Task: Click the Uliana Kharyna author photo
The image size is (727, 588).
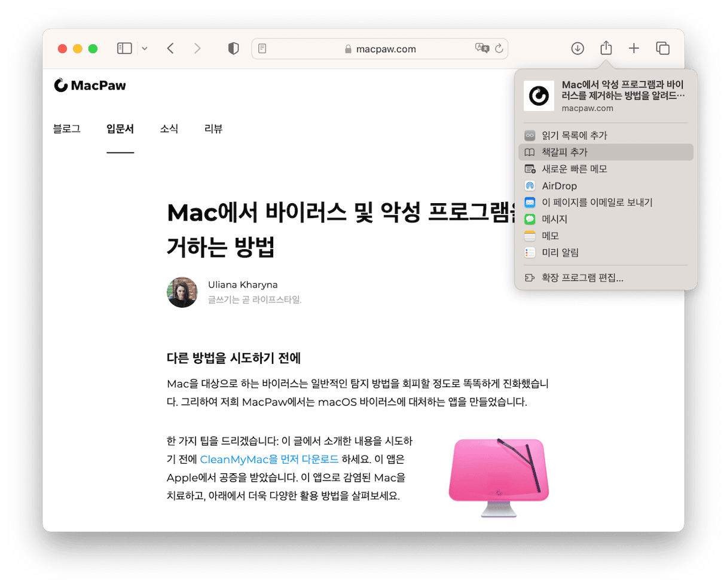Action: pyautogui.click(x=182, y=292)
